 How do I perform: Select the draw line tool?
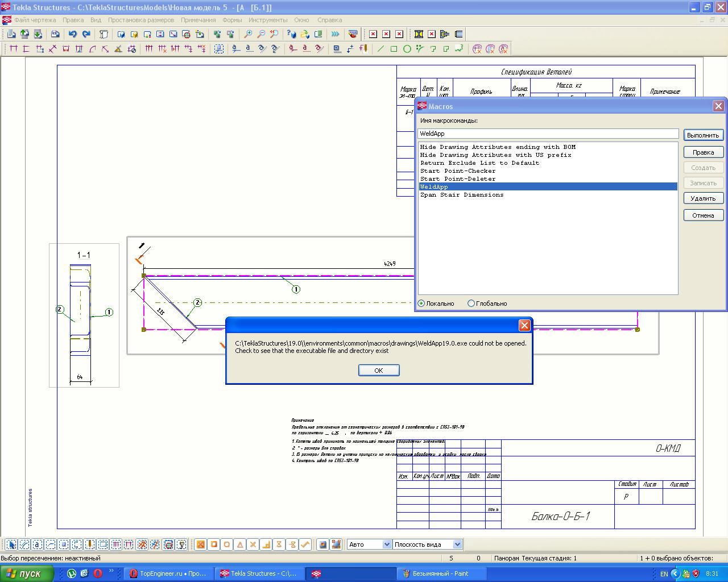(x=380, y=49)
